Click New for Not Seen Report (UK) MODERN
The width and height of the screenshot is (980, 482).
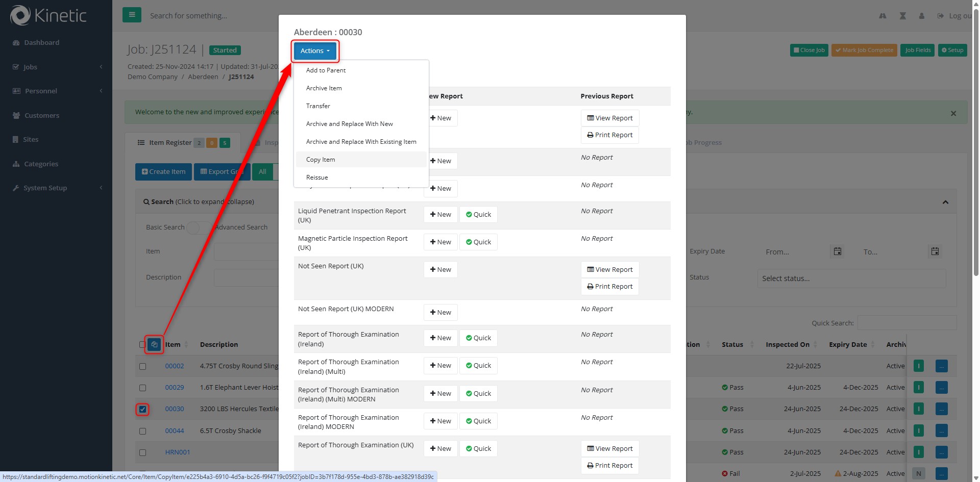440,313
